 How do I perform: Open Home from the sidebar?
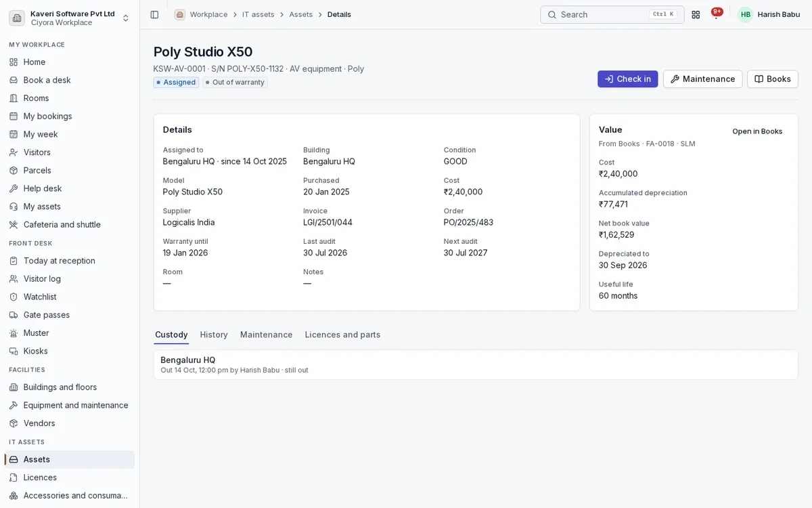69,62
